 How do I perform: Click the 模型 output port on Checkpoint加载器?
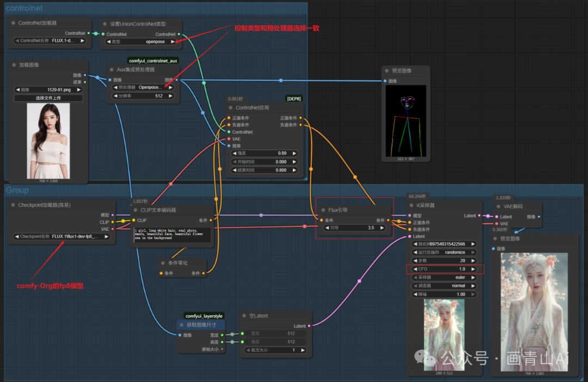tap(113, 215)
